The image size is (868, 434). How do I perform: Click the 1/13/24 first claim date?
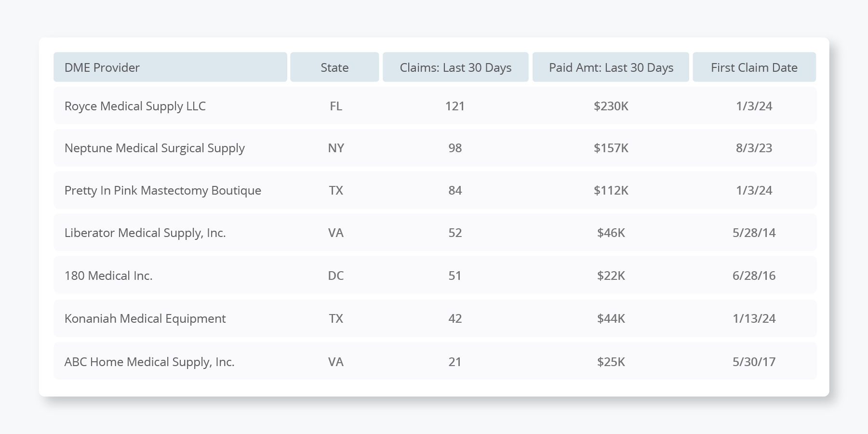(754, 318)
